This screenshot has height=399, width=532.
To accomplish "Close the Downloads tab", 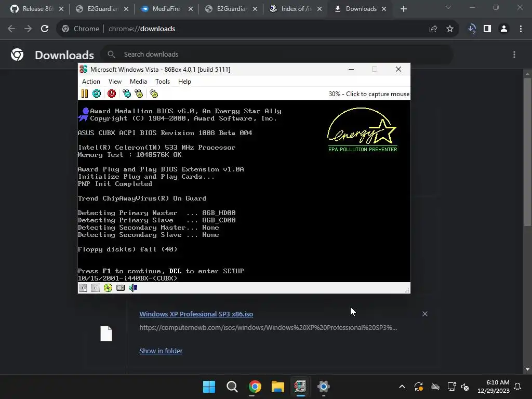I will coord(384,9).
